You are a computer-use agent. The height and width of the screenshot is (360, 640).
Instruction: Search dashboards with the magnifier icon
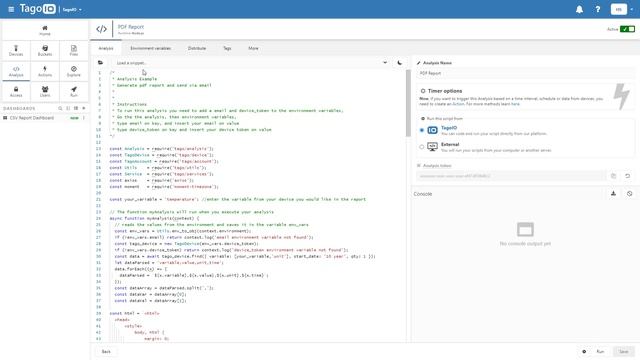pyautogui.click(x=60, y=108)
